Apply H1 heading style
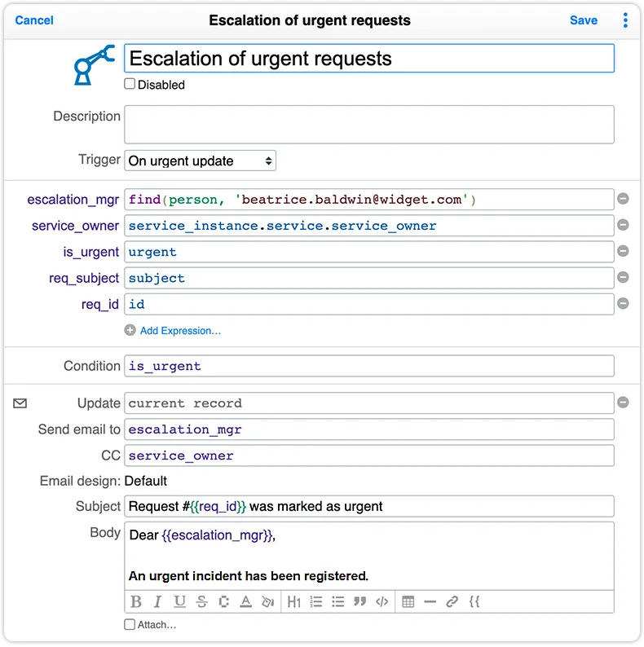 (294, 602)
